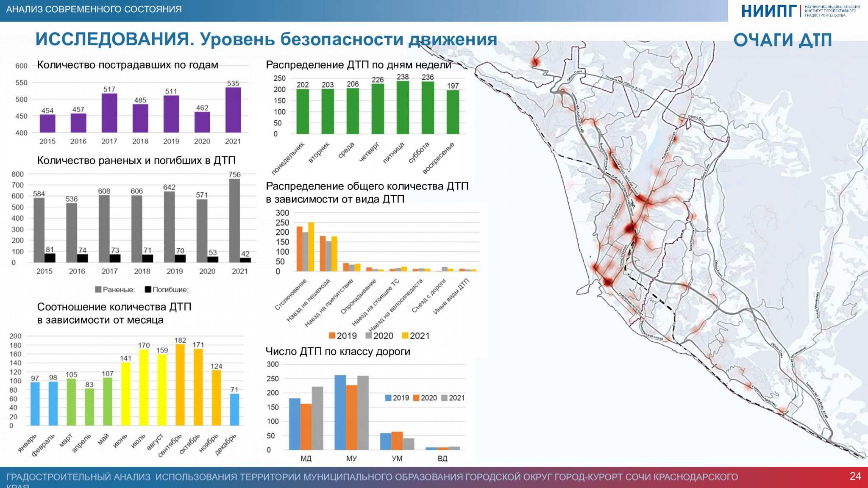Click value 454 above the 2015 bar

pyautogui.click(x=47, y=111)
